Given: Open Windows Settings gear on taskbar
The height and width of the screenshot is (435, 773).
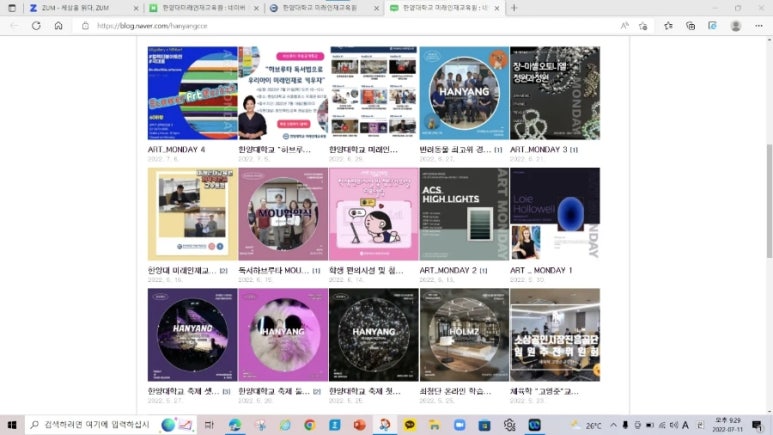Looking at the screenshot, I should click(x=509, y=425).
